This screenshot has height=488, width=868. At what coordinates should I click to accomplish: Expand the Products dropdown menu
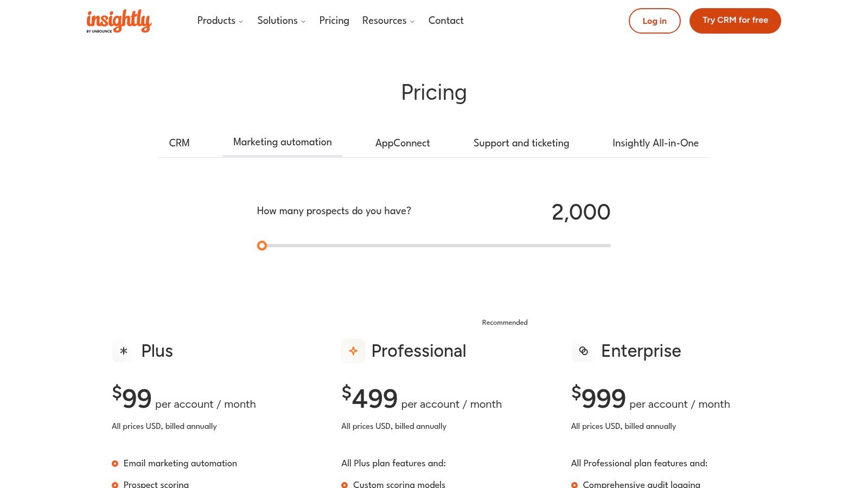(220, 21)
